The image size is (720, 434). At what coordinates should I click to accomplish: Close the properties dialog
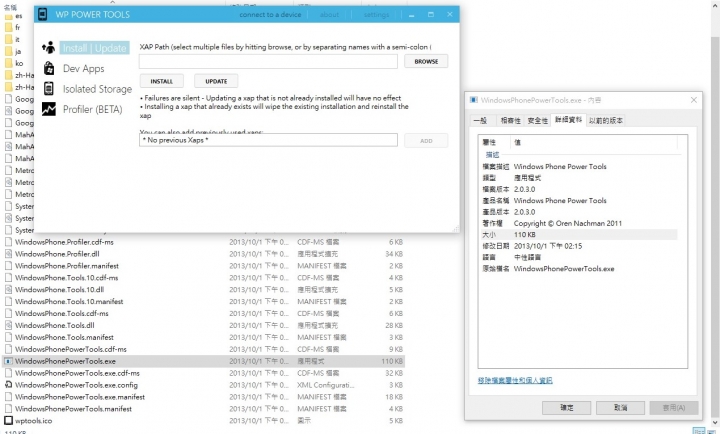click(694, 100)
